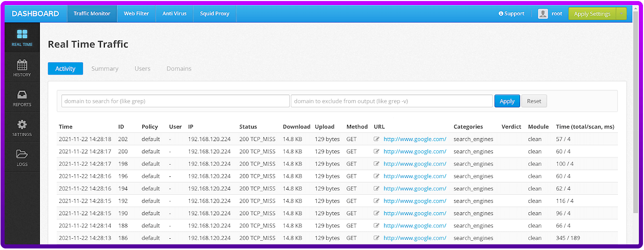This screenshot has width=644, height=250.
Task: Focus the domain to exclude field
Action: pos(392,101)
